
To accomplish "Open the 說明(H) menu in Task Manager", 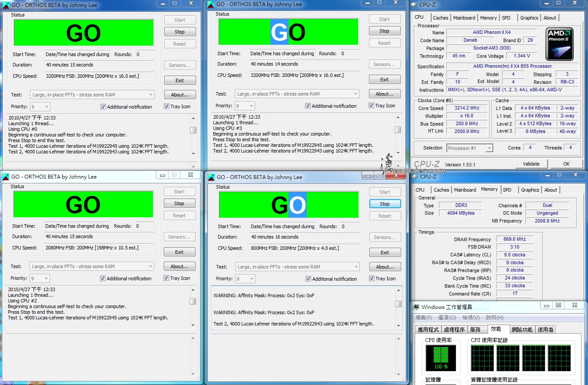I will tap(495, 318).
